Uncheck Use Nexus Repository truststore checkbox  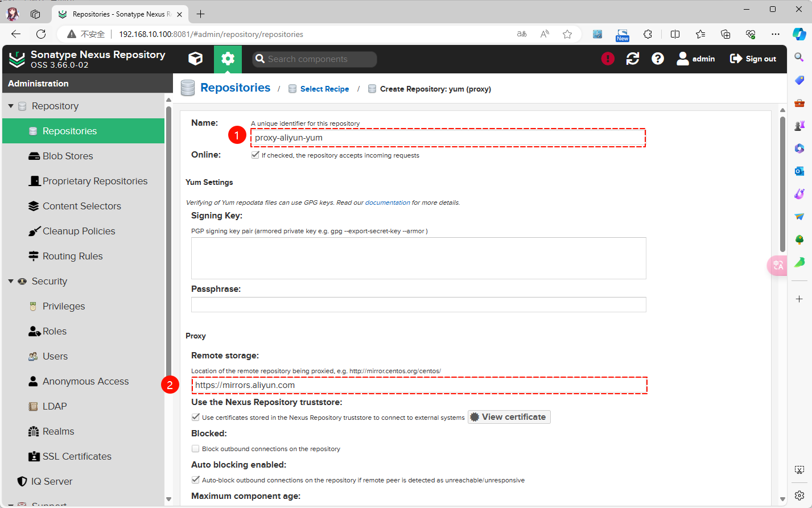196,418
